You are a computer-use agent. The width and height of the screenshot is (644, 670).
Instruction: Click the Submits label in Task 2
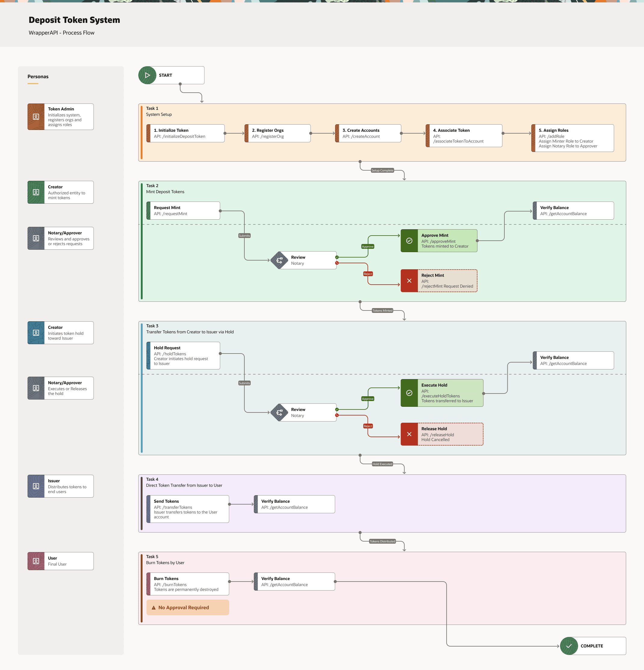coord(245,236)
